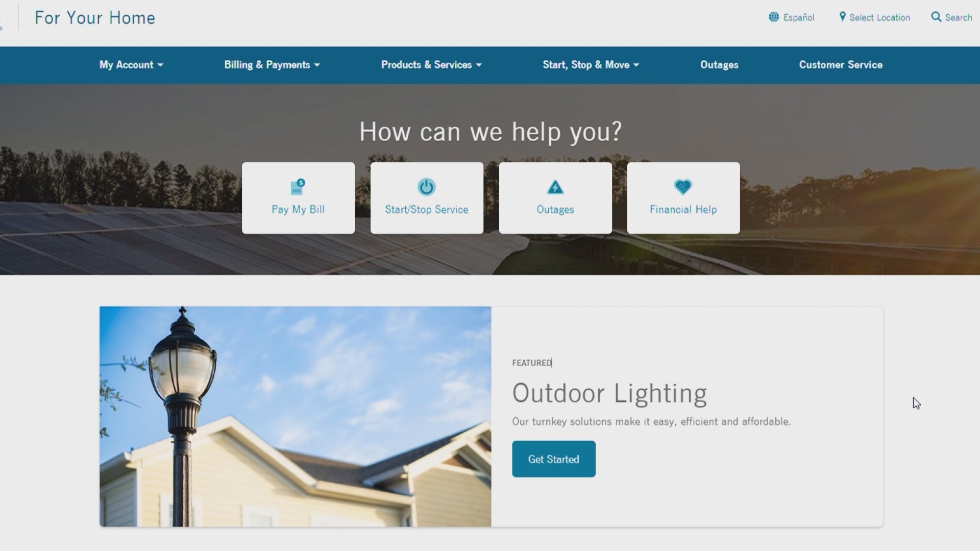The height and width of the screenshot is (551, 980).
Task: Open the Start, Stop & Move menu
Action: [x=590, y=65]
